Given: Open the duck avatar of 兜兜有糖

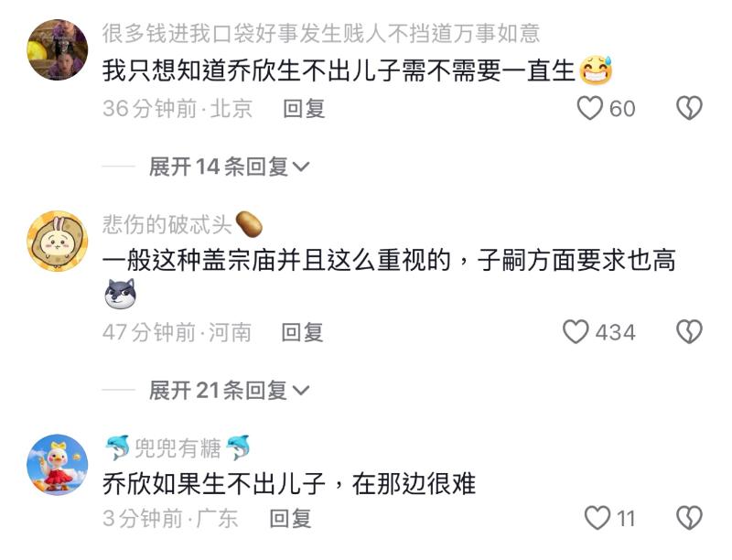Looking at the screenshot, I should click(x=58, y=465).
